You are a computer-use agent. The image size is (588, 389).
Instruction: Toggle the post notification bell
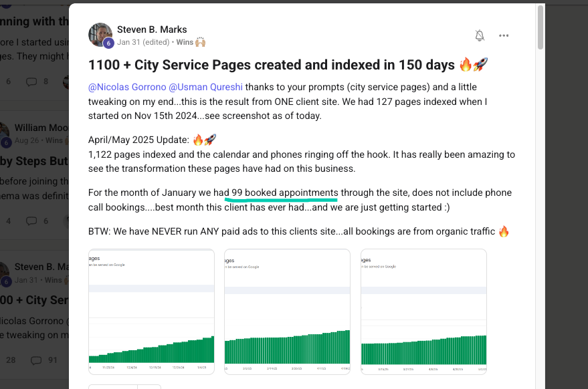pos(480,35)
